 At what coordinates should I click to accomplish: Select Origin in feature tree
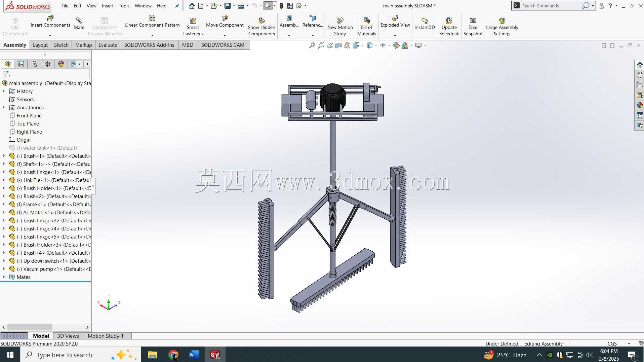24,140
